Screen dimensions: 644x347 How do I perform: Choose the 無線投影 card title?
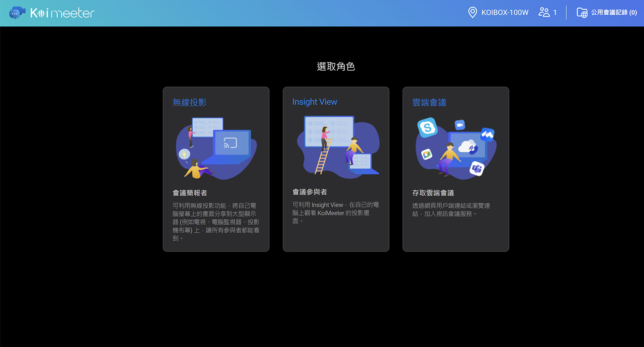190,103
